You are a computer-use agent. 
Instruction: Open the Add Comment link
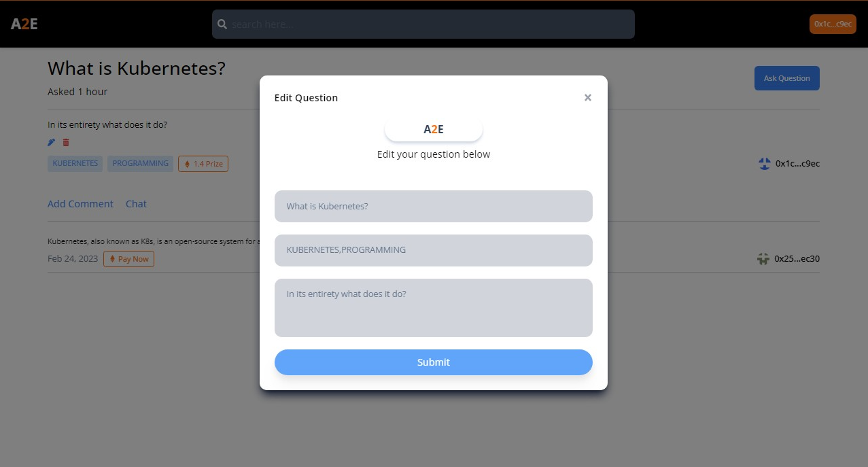[80, 204]
